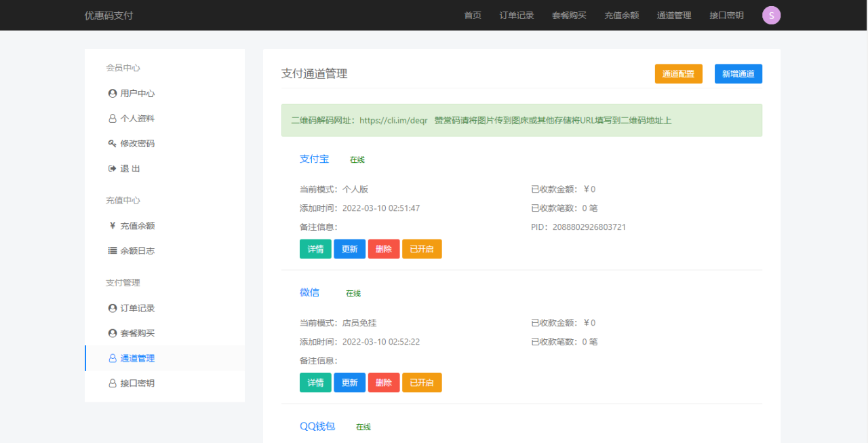Open the QQ钱包 channel title link
The height and width of the screenshot is (443, 868).
pos(317,427)
